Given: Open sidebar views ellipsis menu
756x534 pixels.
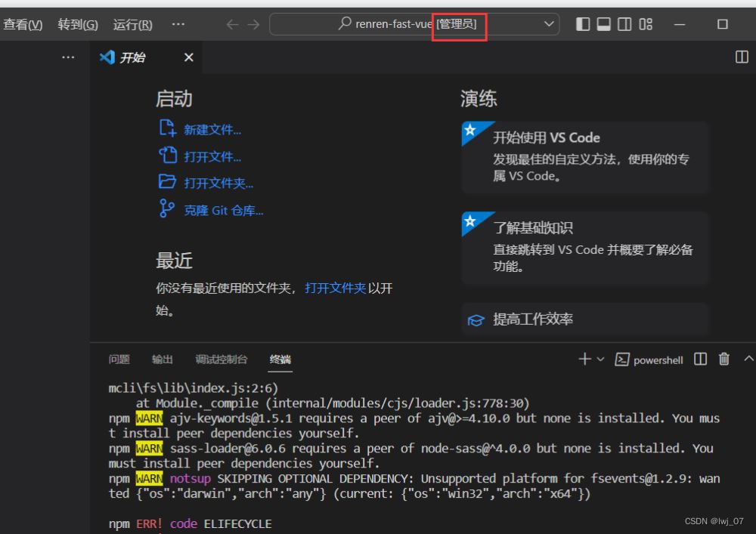Looking at the screenshot, I should click(x=68, y=57).
